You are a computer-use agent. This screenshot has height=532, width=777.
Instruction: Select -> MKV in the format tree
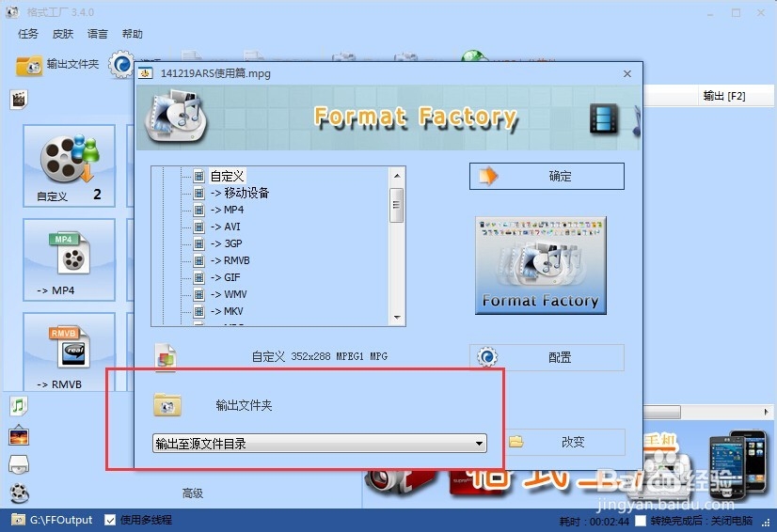227,310
